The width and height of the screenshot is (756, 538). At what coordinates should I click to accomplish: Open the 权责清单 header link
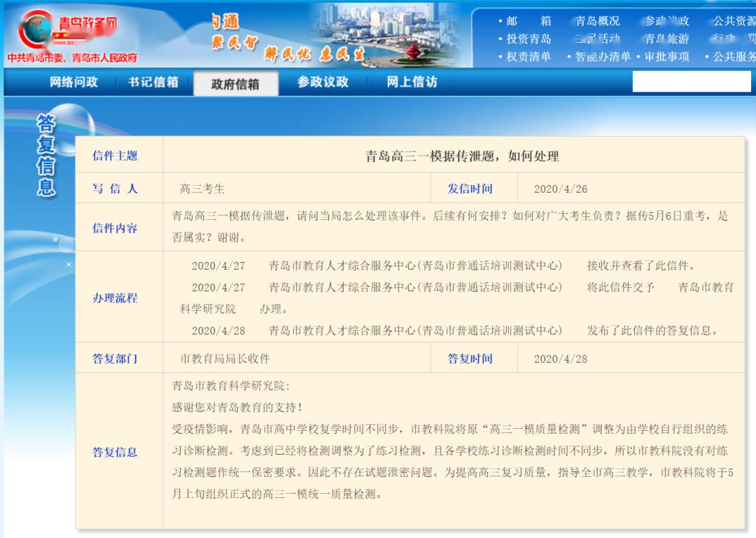coord(528,57)
